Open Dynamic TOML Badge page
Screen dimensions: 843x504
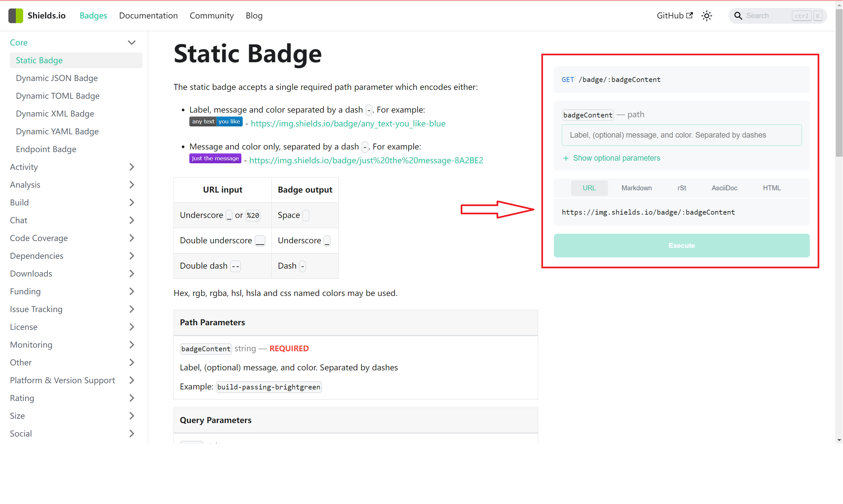pyautogui.click(x=58, y=96)
